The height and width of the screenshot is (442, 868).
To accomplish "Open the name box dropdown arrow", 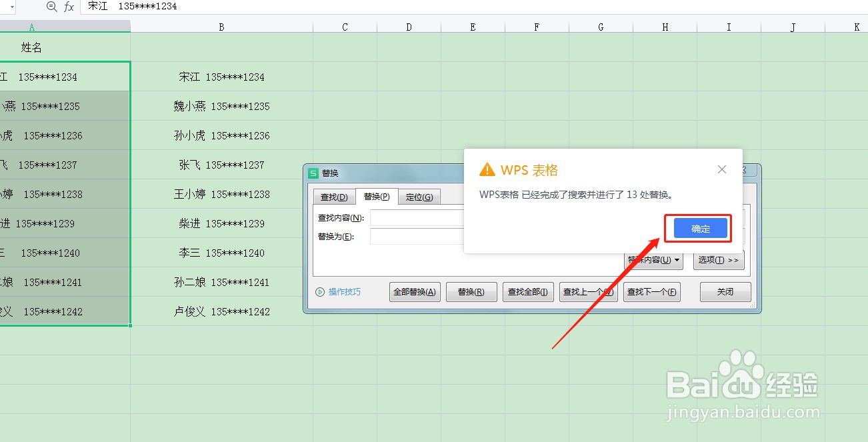I will pos(12,6).
